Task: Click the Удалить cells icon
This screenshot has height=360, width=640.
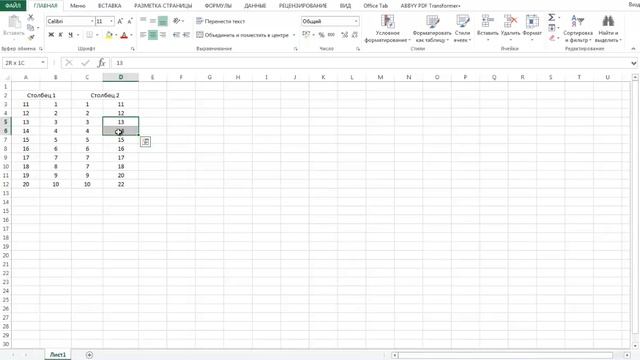Action: click(510, 22)
